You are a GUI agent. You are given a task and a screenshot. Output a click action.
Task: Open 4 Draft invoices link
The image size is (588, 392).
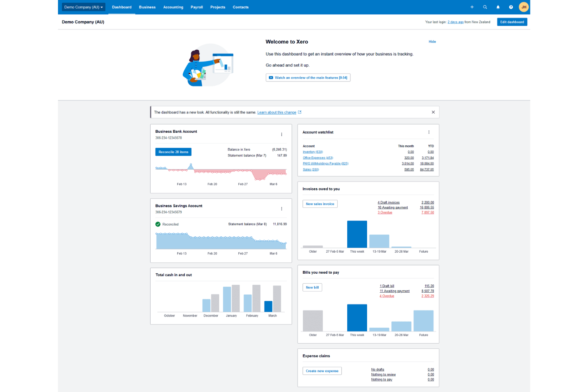point(389,203)
